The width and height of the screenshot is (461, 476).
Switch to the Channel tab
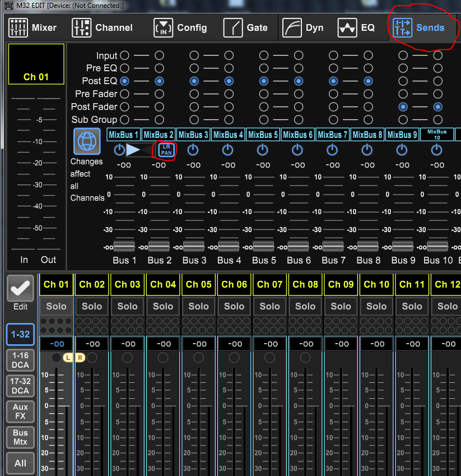(102, 27)
